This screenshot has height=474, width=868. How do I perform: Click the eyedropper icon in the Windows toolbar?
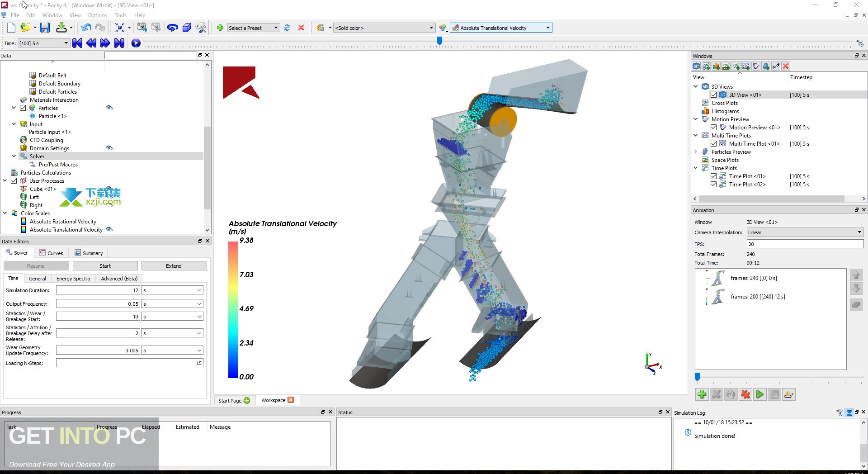pyautogui.click(x=776, y=66)
